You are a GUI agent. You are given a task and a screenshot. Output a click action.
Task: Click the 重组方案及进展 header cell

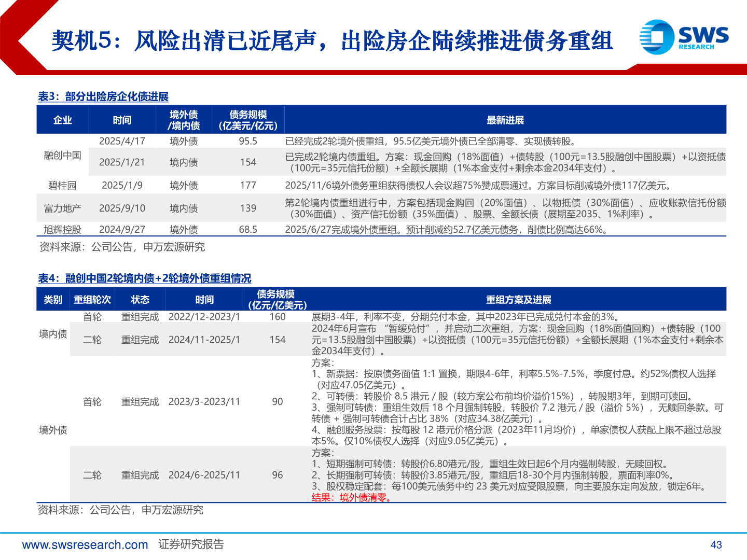click(518, 299)
